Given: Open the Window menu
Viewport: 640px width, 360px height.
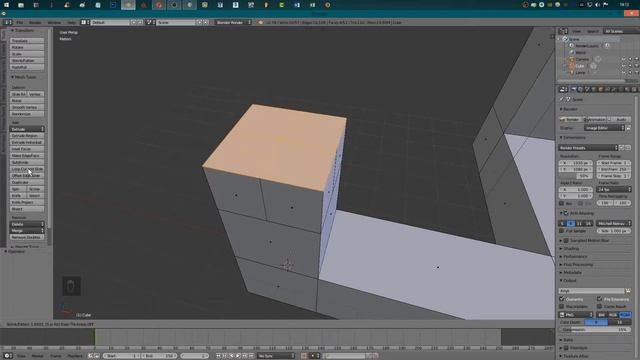Looking at the screenshot, I should 54,22.
